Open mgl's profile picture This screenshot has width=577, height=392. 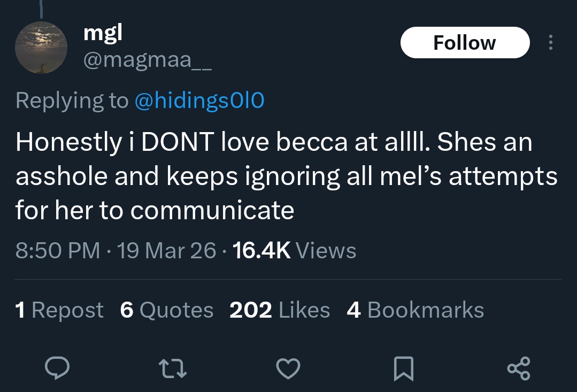41,48
